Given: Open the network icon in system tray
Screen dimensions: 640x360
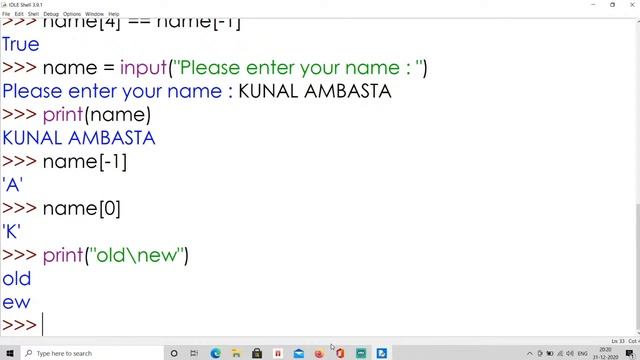Looking at the screenshot, I should (x=560, y=353).
